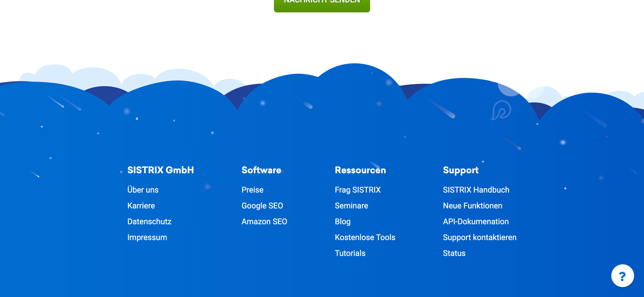This screenshot has height=297, width=644.
Task: Go to the Seminare page
Action: [351, 206]
